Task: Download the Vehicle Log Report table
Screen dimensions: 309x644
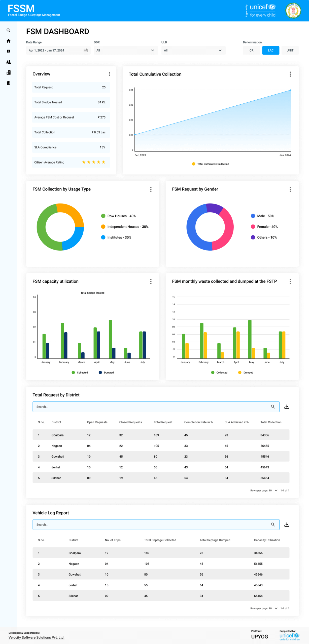Action: tap(287, 525)
